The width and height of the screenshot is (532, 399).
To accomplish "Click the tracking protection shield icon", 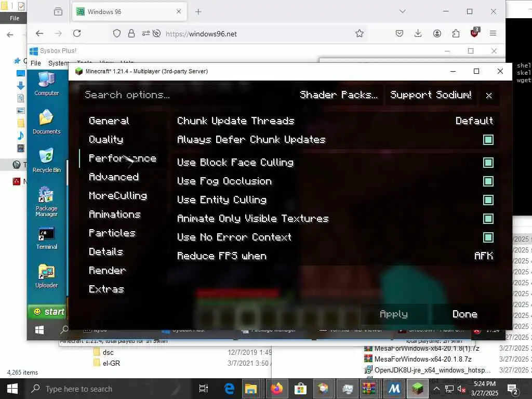I will pyautogui.click(x=117, y=33).
